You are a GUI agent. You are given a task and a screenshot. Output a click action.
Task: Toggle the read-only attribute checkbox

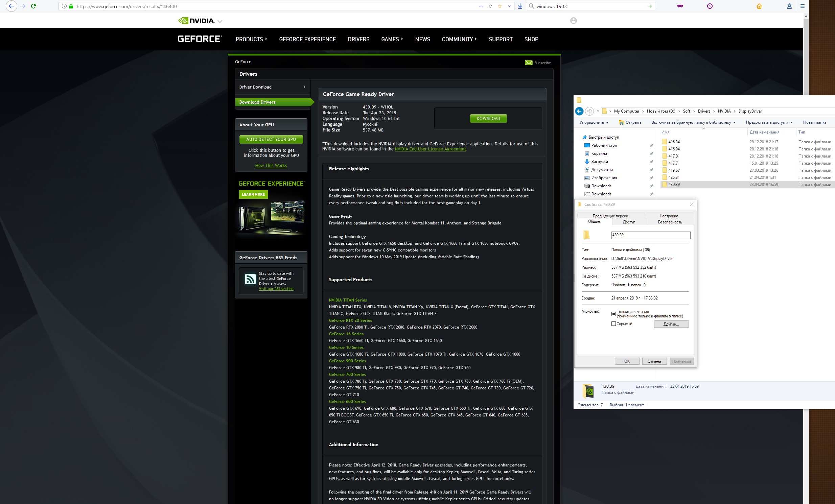click(x=613, y=314)
